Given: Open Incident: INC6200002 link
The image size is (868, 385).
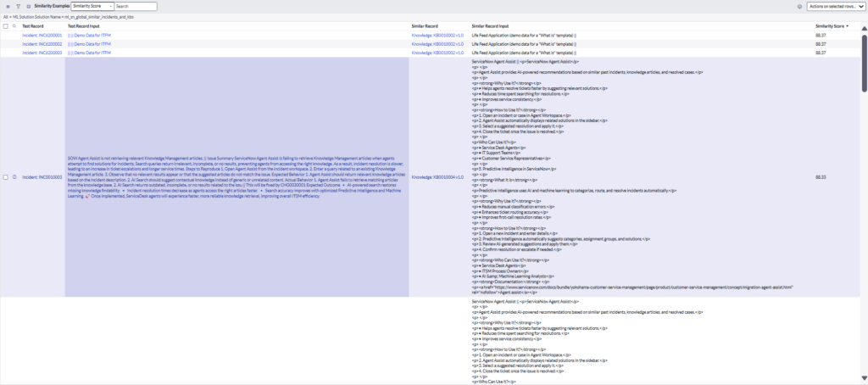Looking at the screenshot, I should (x=42, y=44).
